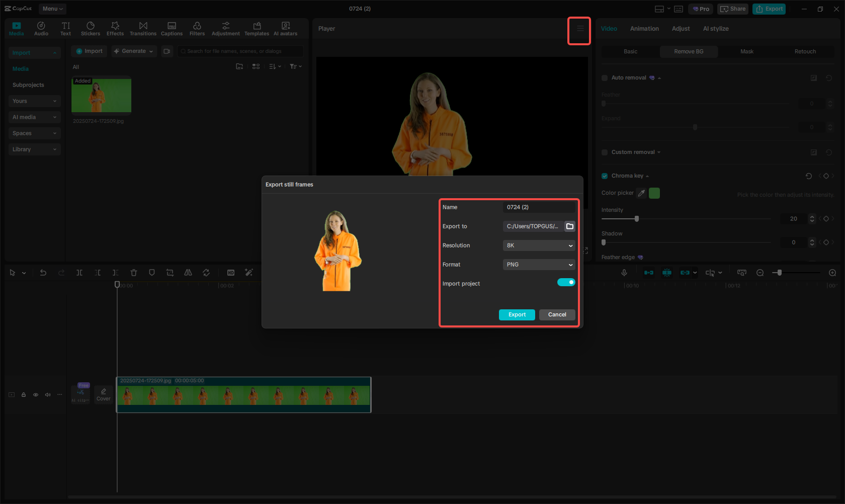This screenshot has height=504, width=845.
Task: Open the Retouch tab
Action: click(x=805, y=51)
